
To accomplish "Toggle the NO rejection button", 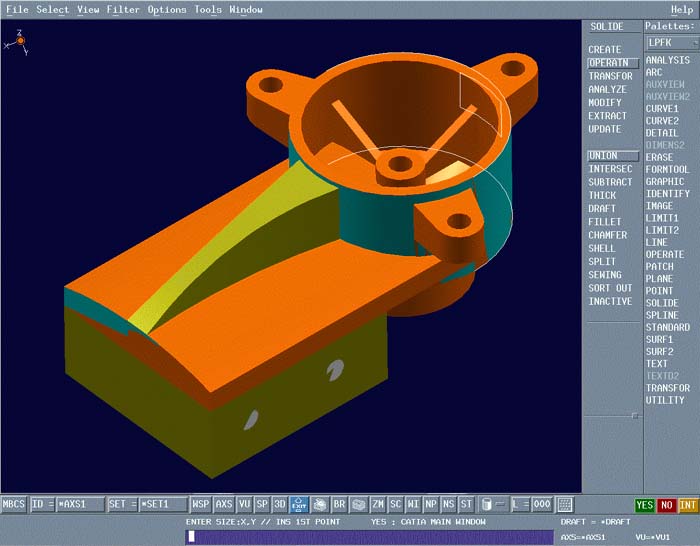I will point(667,505).
